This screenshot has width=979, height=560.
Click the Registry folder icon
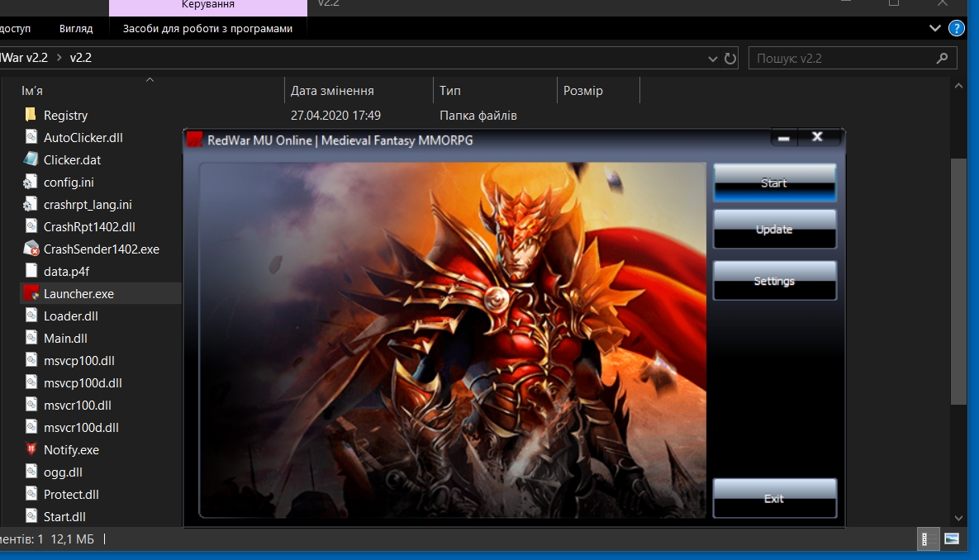30,114
